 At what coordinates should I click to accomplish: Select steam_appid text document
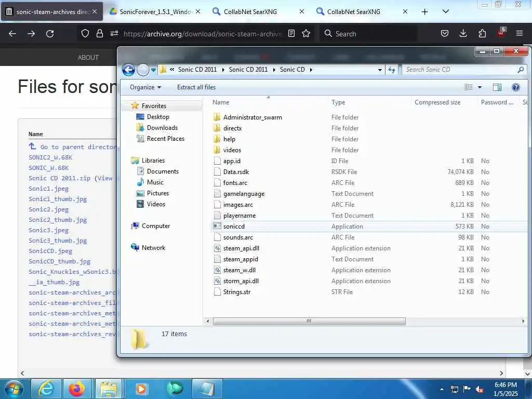coord(241,259)
